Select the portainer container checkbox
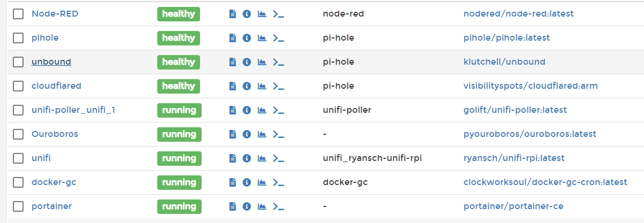Screen dimensions: 644x223 [18, 206]
